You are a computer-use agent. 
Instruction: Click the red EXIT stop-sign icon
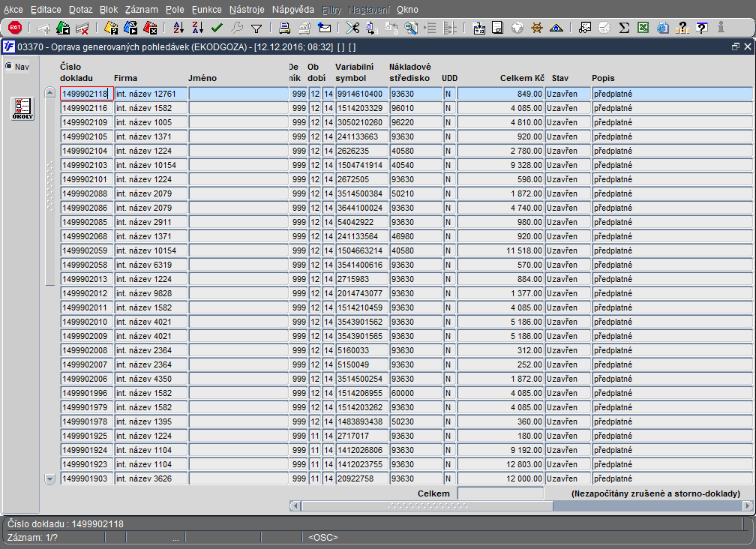(15, 28)
